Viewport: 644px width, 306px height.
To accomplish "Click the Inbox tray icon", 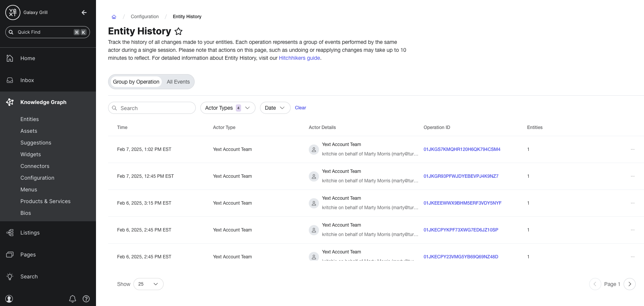I will point(10,80).
